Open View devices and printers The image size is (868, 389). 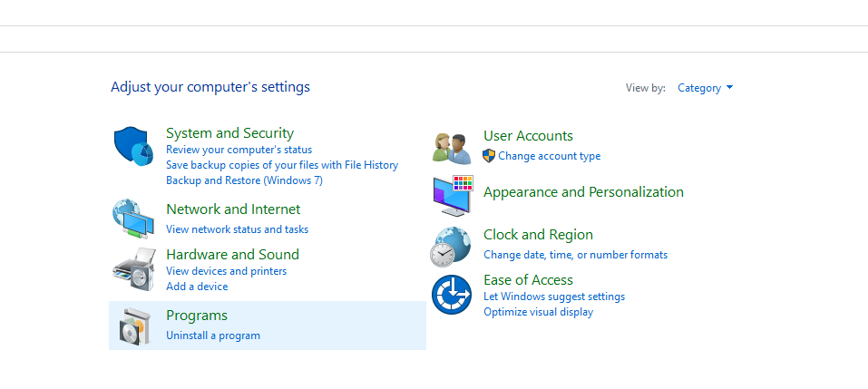[x=226, y=271]
